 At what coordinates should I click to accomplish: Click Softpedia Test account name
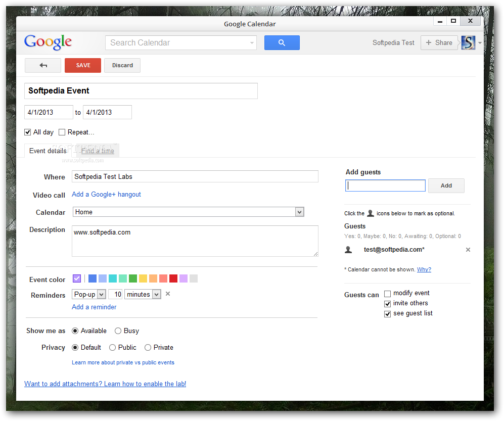[x=393, y=43]
